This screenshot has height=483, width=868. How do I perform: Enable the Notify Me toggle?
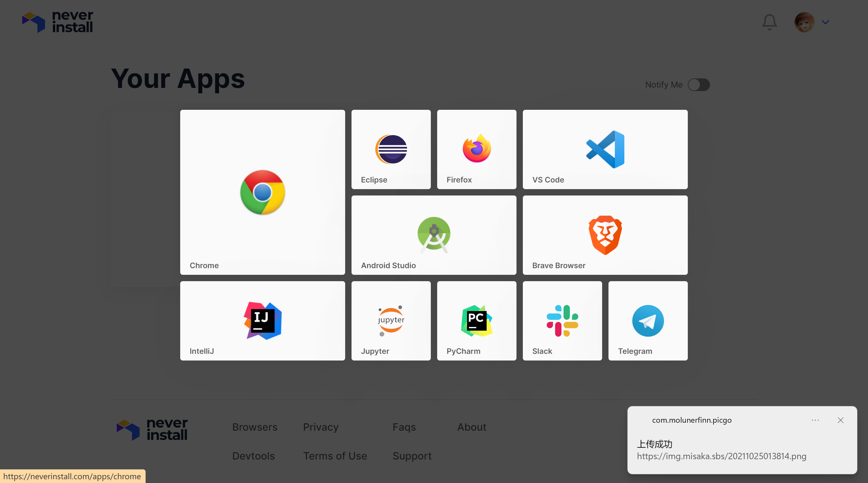[699, 85]
